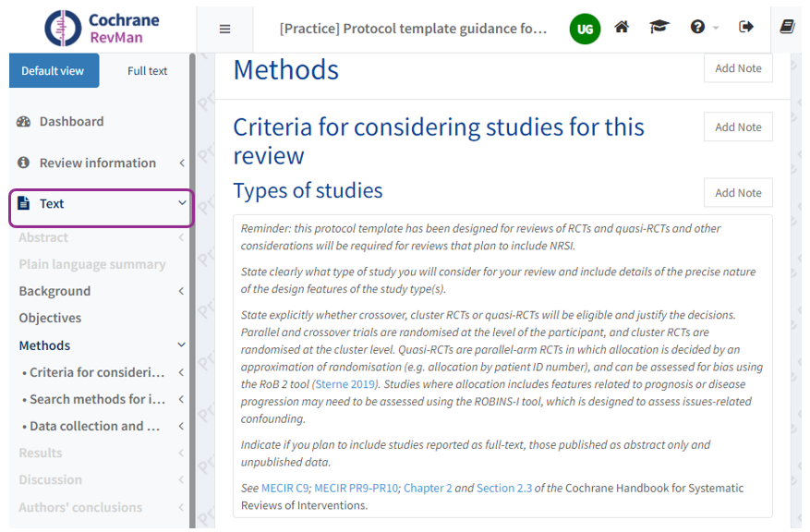Screen dimensions: 810x532
Task: Click the sign out arrow icon
Action: pyautogui.click(x=746, y=28)
